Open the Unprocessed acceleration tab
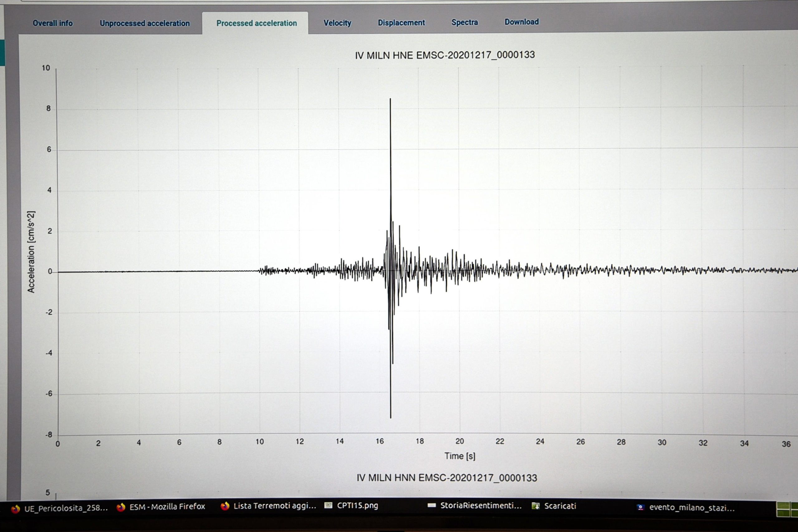The width and height of the screenshot is (798, 532). pyautogui.click(x=144, y=23)
